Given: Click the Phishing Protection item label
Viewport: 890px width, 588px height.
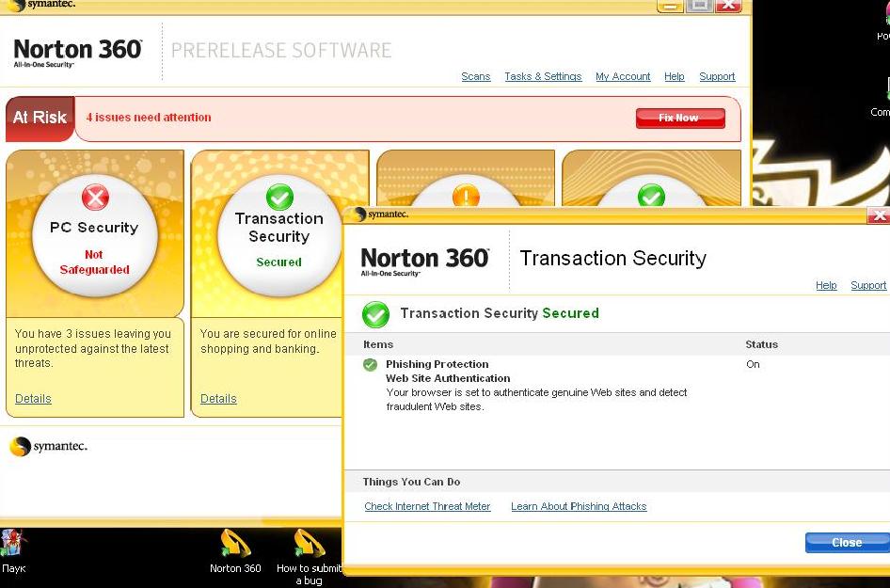Looking at the screenshot, I should click(x=437, y=364).
